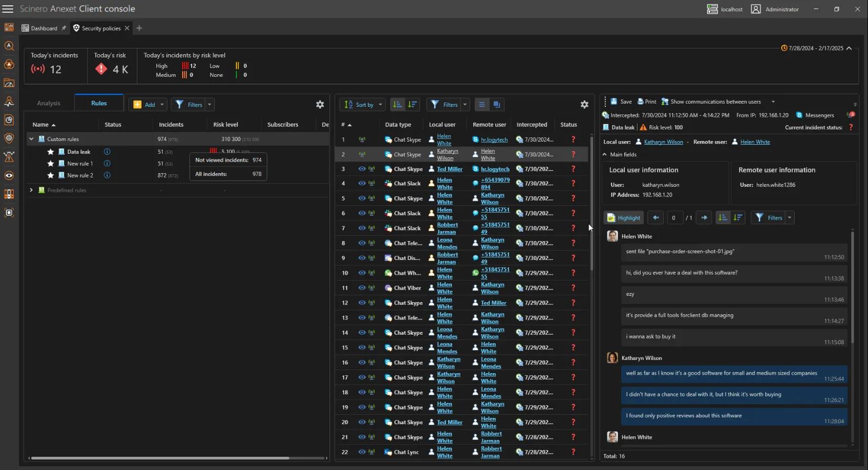Switch incidents to conversation view
Viewport: 868px width, 470px height.
pos(496,104)
